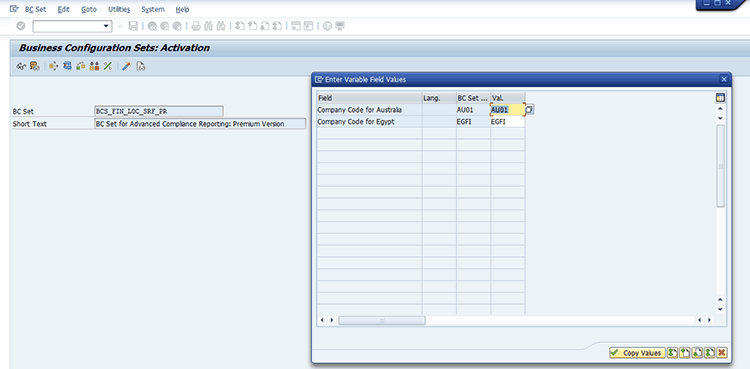The height and width of the screenshot is (369, 750).
Task: Click the BC Set column header
Action: coord(474,98)
